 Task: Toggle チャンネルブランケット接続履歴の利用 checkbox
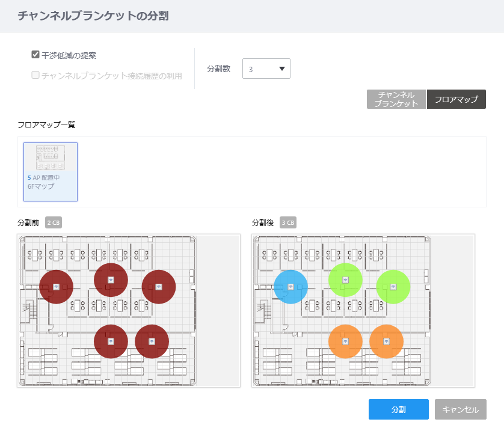coord(35,75)
